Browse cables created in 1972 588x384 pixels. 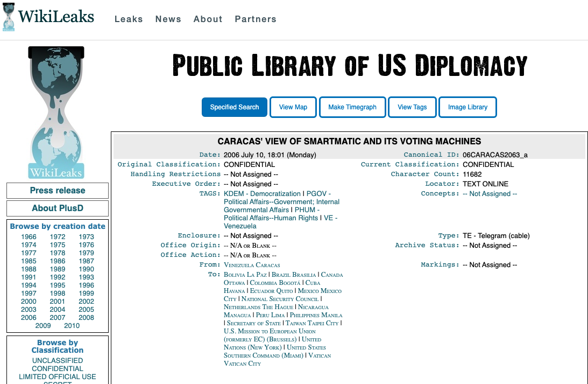click(58, 237)
